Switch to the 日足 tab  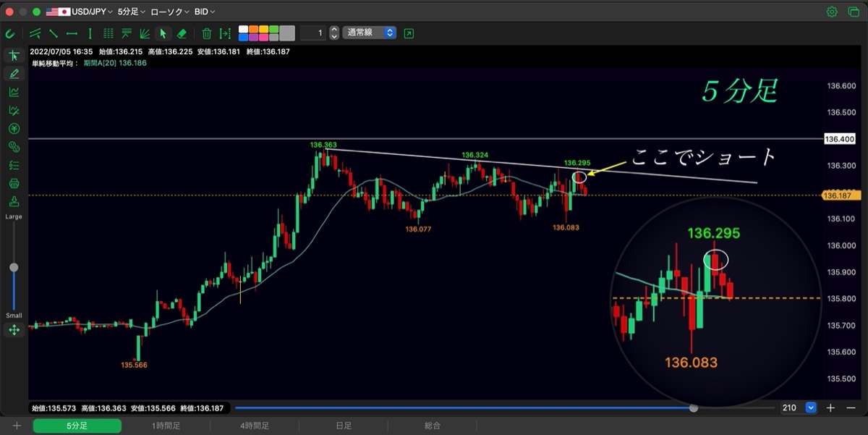click(x=344, y=426)
